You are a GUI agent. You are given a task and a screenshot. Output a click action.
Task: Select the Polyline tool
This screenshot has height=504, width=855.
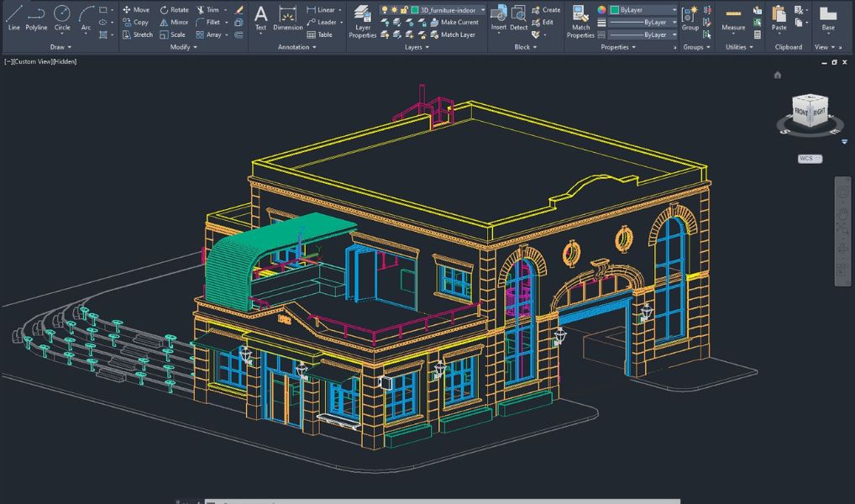36,17
